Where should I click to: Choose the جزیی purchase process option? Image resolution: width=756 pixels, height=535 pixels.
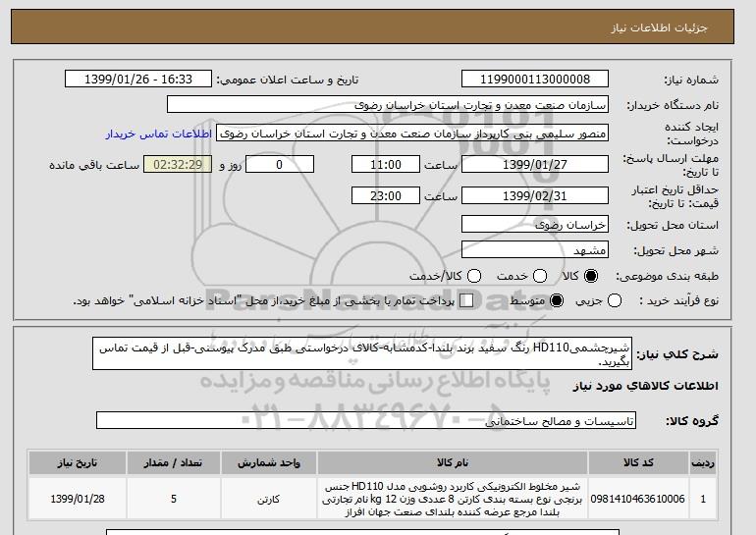pyautogui.click(x=615, y=300)
